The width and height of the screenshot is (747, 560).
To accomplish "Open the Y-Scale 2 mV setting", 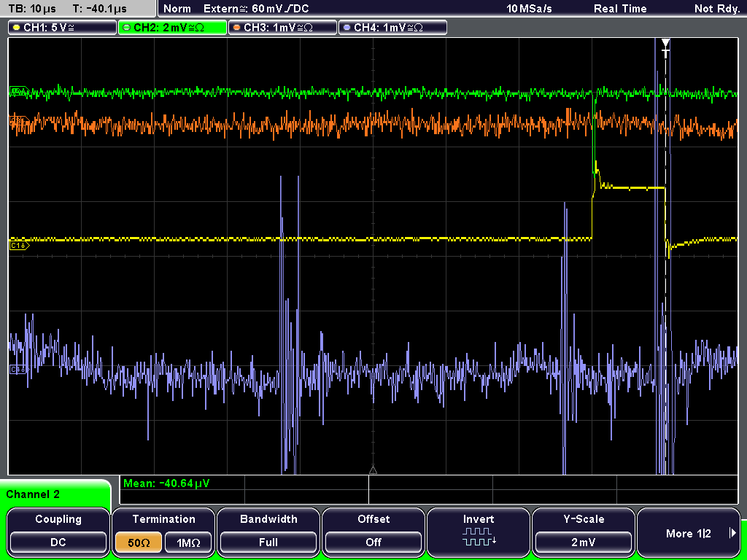I will 584,531.
